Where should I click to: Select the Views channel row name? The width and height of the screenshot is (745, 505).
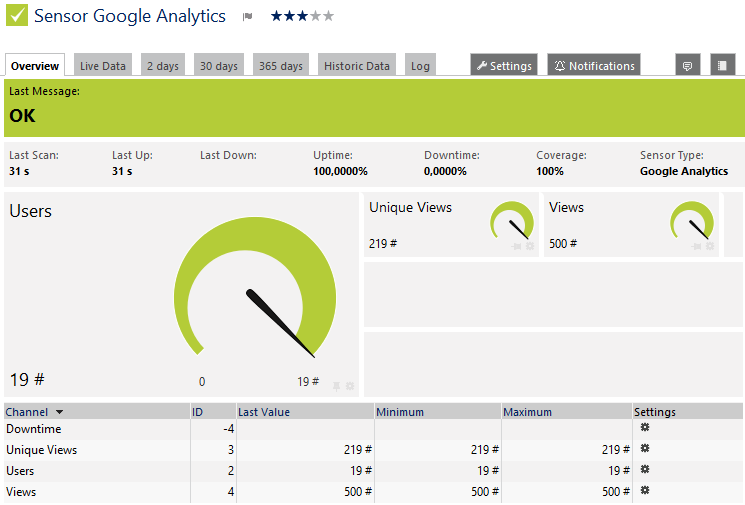21,492
